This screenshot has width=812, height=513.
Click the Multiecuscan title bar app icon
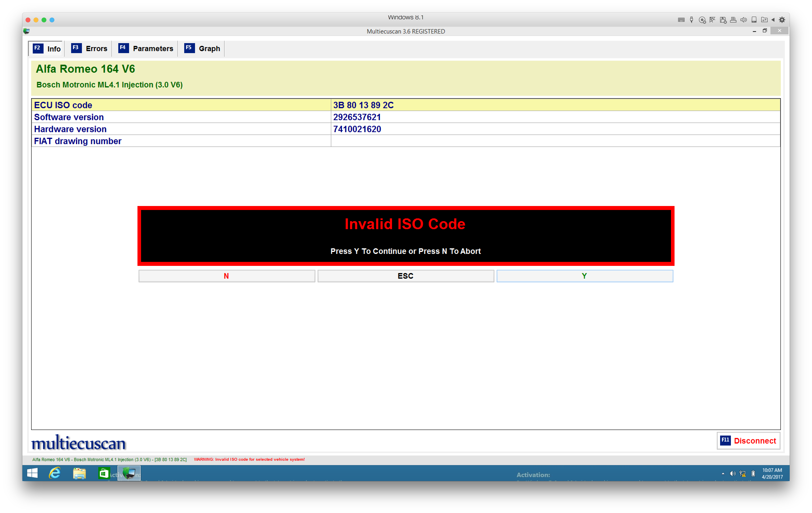pyautogui.click(x=27, y=31)
